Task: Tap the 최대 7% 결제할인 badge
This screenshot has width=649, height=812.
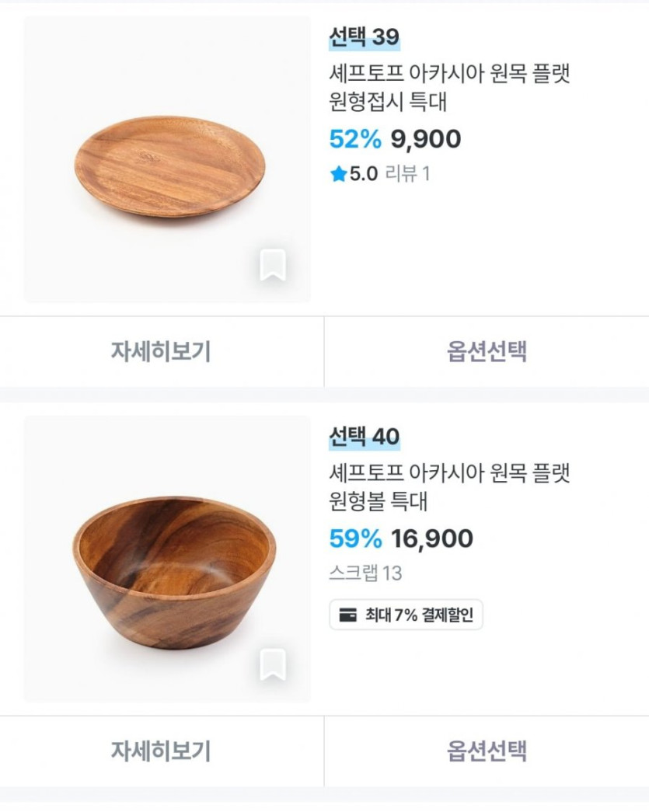Action: tap(406, 616)
